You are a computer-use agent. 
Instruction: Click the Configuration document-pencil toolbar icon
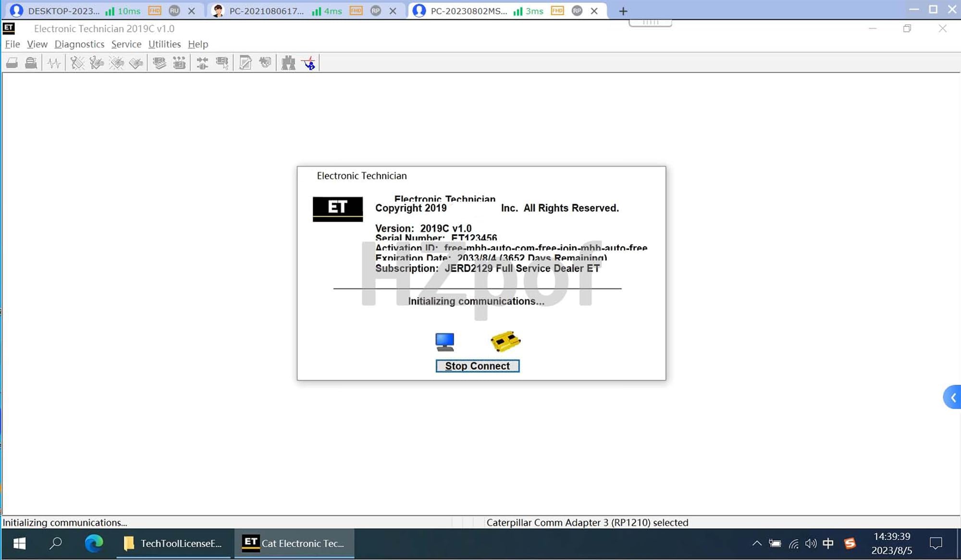(x=245, y=63)
